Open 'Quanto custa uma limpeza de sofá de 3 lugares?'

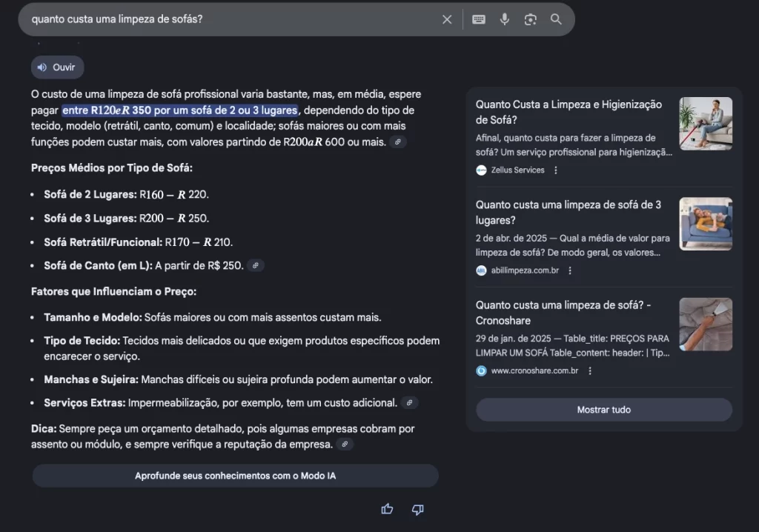[569, 212]
